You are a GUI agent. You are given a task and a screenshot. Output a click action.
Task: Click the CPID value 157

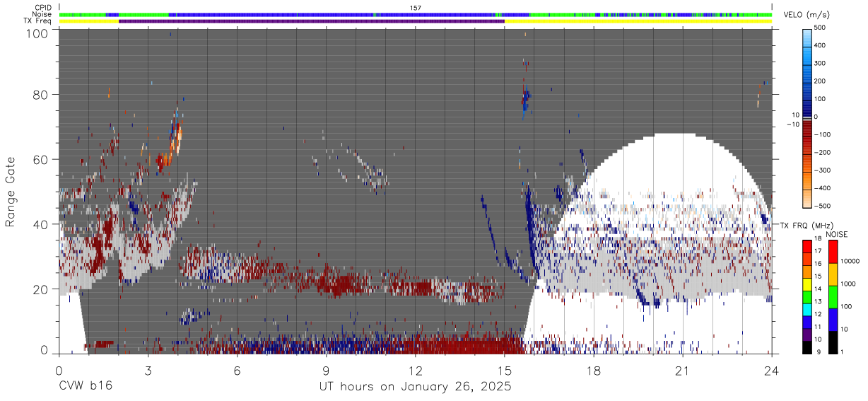coord(416,8)
